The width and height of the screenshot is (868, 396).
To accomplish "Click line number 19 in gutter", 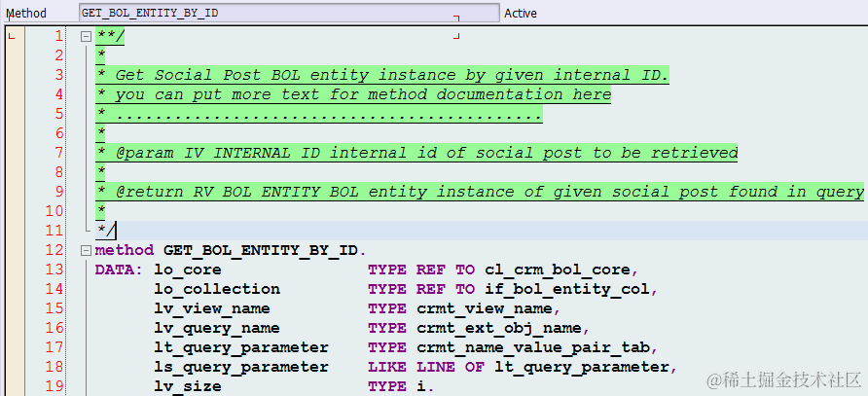I will tap(54, 386).
